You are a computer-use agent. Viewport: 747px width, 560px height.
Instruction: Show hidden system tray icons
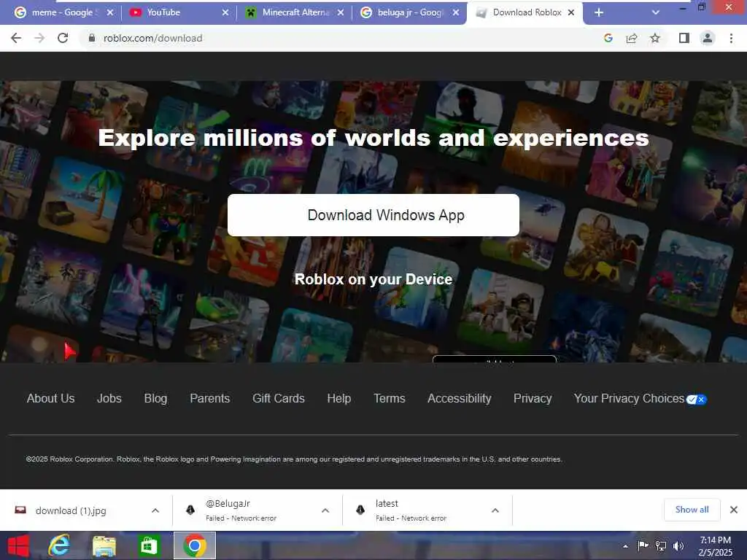tap(625, 546)
